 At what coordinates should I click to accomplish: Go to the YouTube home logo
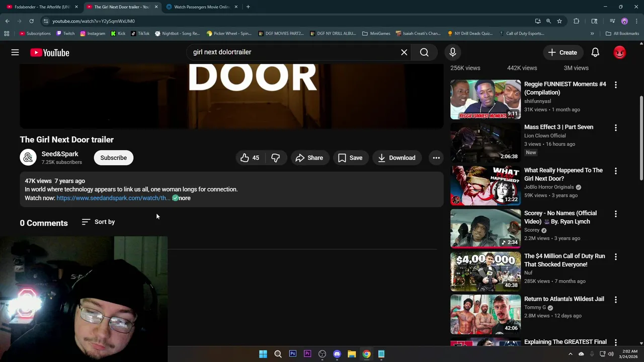49,52
